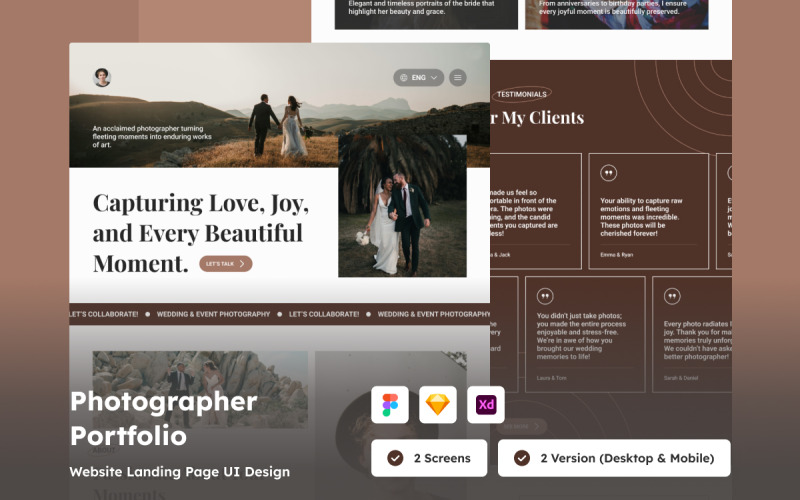This screenshot has width=800, height=500.
Task: Click the chevron arrow in LET'S TALK button
Action: (x=242, y=264)
